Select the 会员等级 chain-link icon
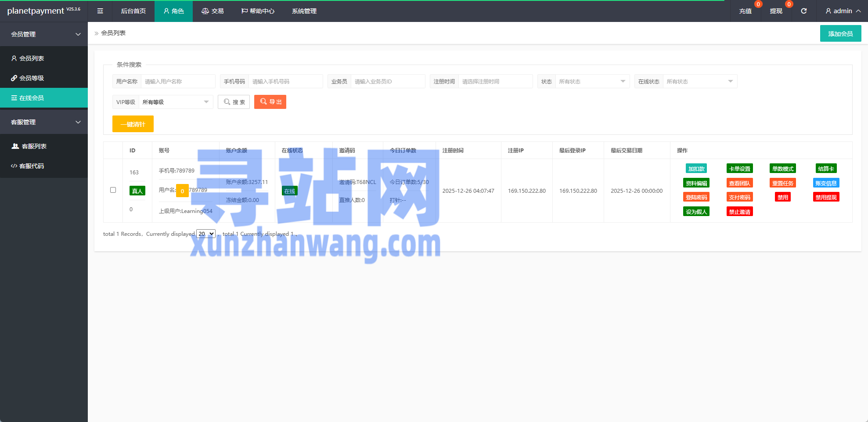 coord(14,78)
